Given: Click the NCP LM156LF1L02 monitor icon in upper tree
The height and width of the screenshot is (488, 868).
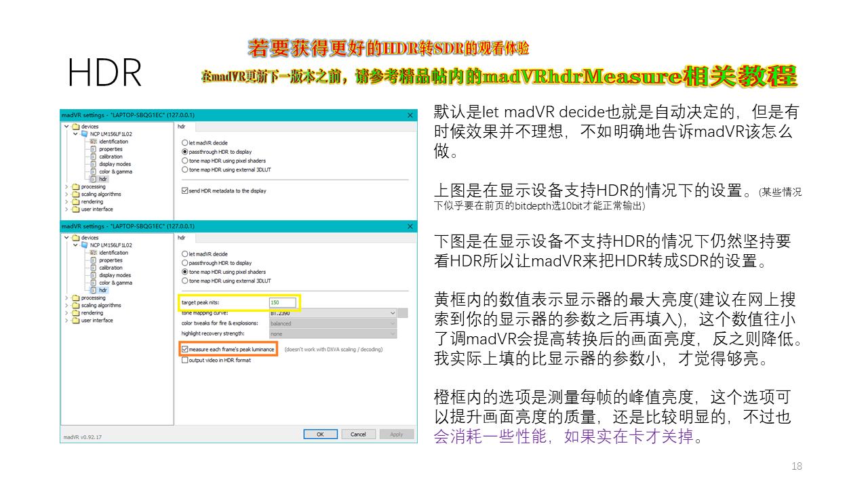Looking at the screenshot, I should [85, 134].
